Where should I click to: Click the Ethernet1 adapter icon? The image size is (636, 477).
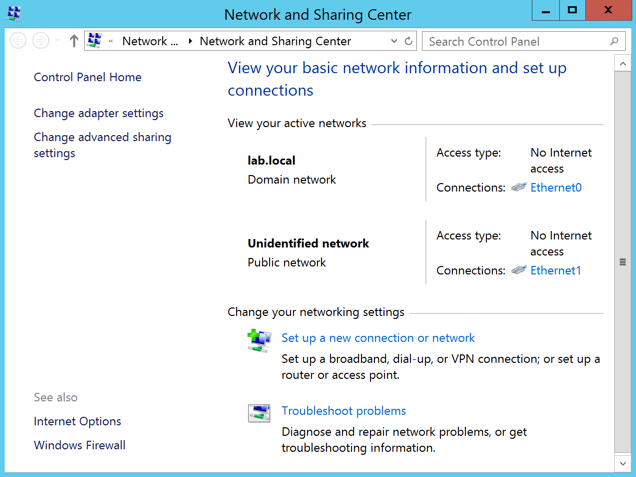point(519,270)
